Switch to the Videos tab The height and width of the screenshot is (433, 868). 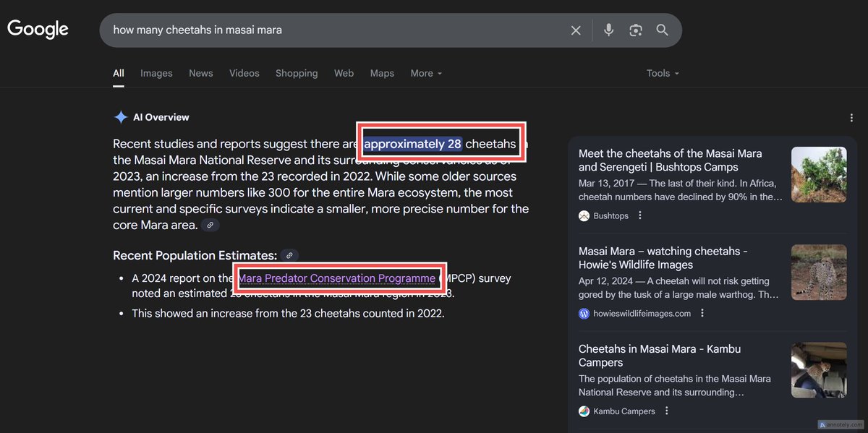[x=244, y=73]
